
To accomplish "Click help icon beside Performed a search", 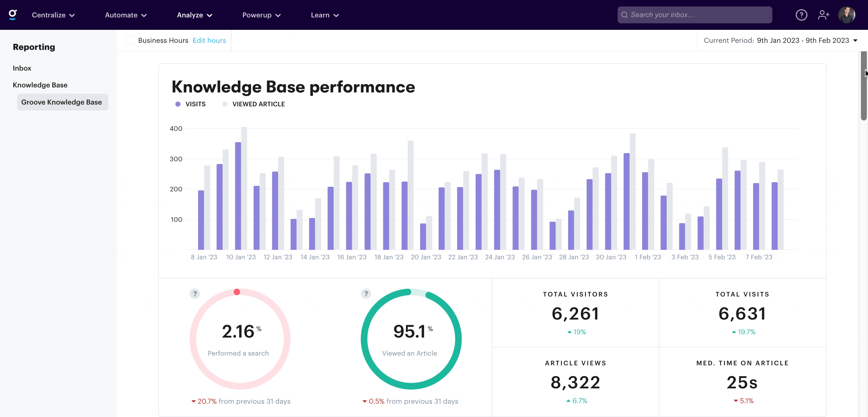I will coord(195,293).
